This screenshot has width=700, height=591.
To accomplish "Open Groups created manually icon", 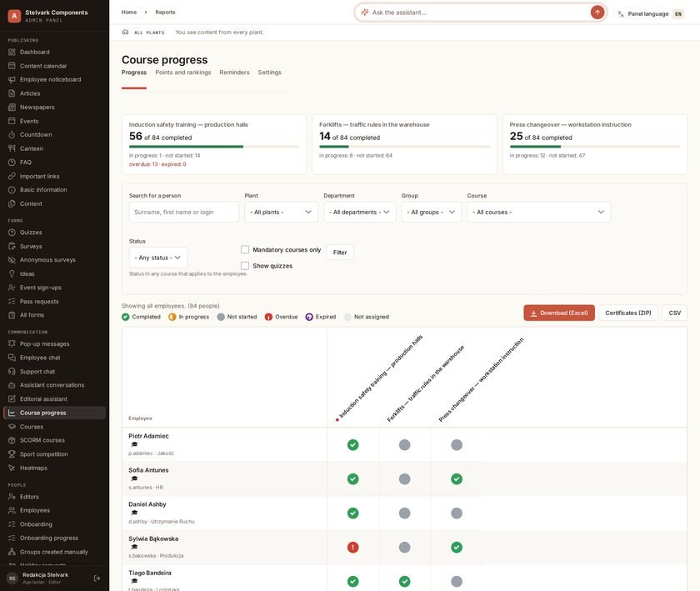I will click(x=12, y=552).
